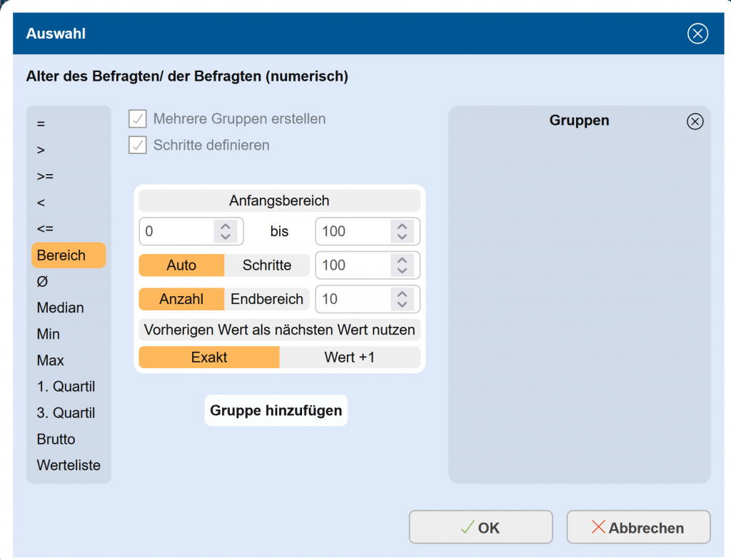
Task: Increase the Anzahl value of 10
Action: (402, 294)
